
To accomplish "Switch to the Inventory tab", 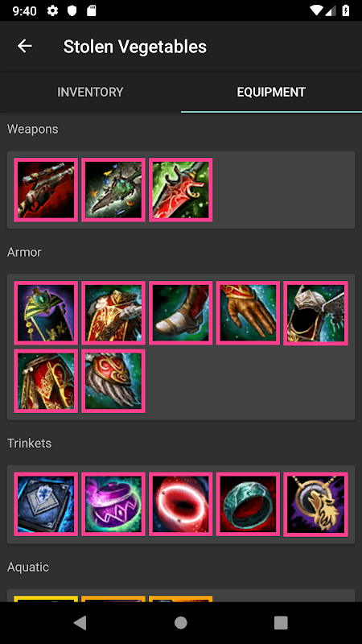I will coord(90,92).
